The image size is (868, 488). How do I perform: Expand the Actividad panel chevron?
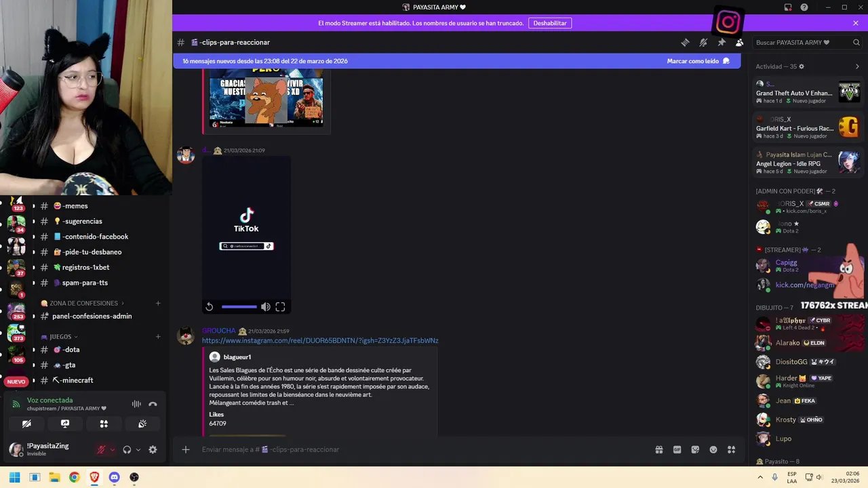coord(857,66)
